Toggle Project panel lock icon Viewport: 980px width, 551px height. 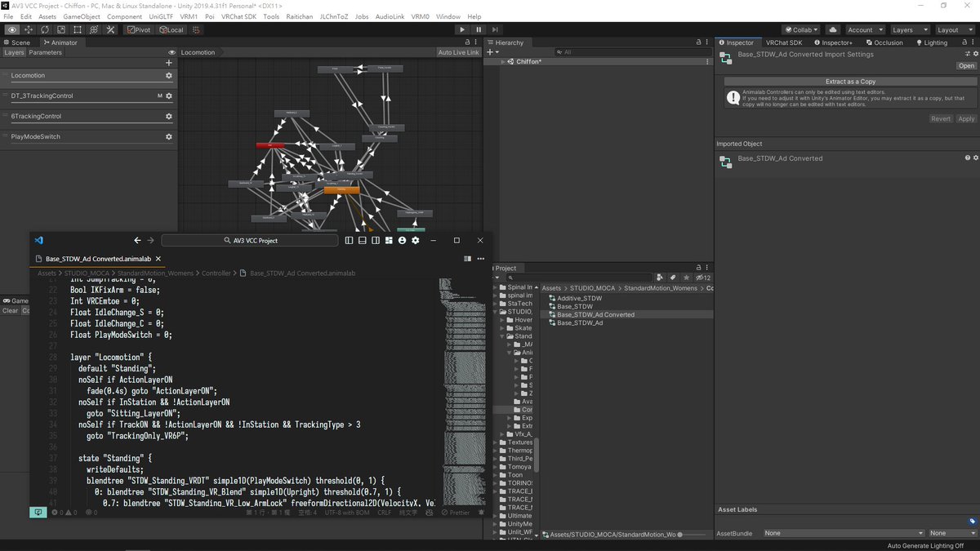(699, 268)
